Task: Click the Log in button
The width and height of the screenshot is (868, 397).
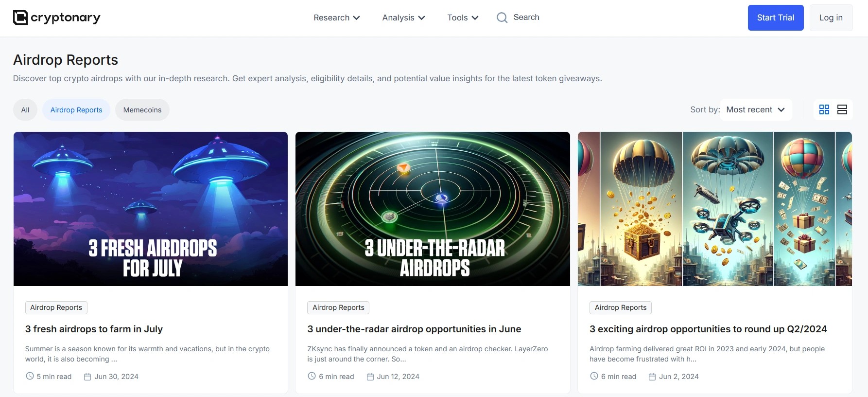Action: [x=831, y=18]
